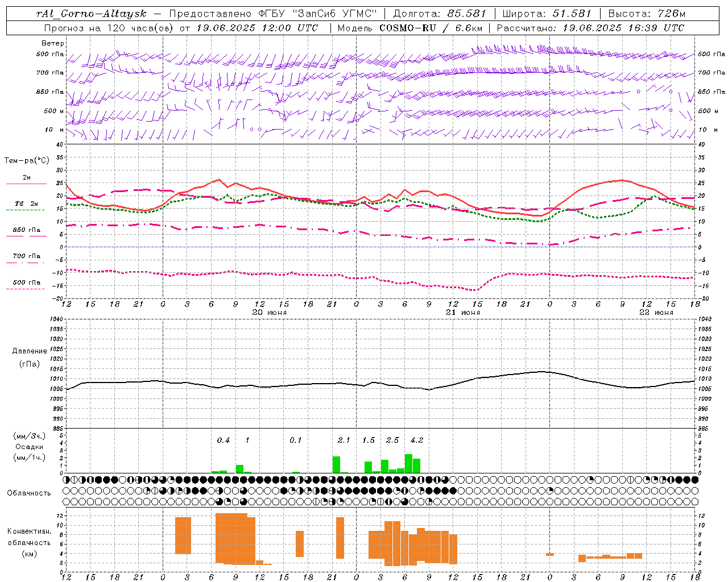Click the Прогноз на 120 часа(ов) text
This screenshot has width=728, height=582.
click(110, 28)
